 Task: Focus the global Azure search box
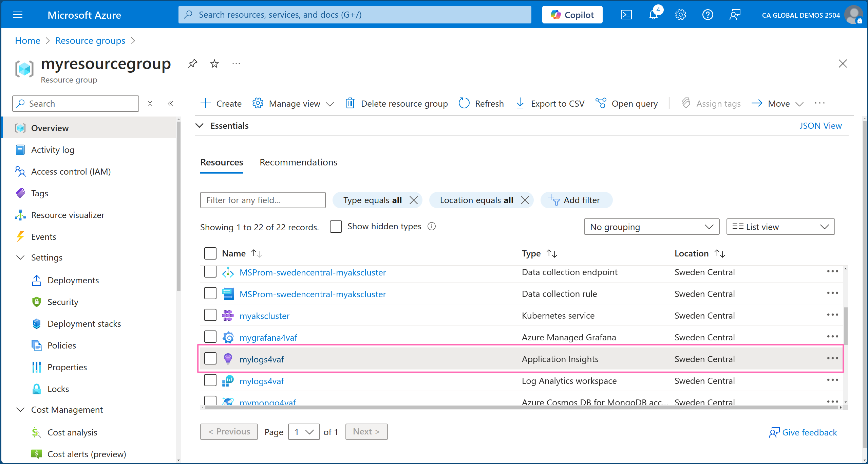click(x=355, y=15)
